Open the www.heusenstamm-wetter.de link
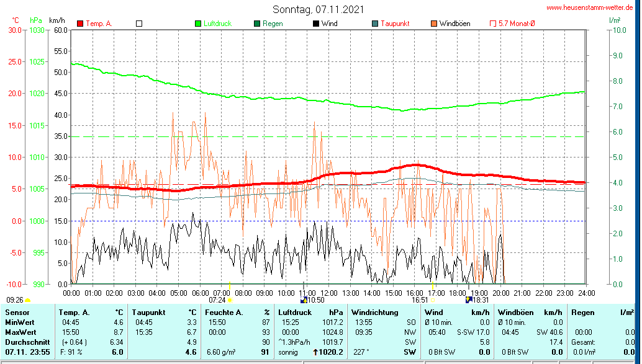This screenshot has width=642, height=364. coord(590,7)
